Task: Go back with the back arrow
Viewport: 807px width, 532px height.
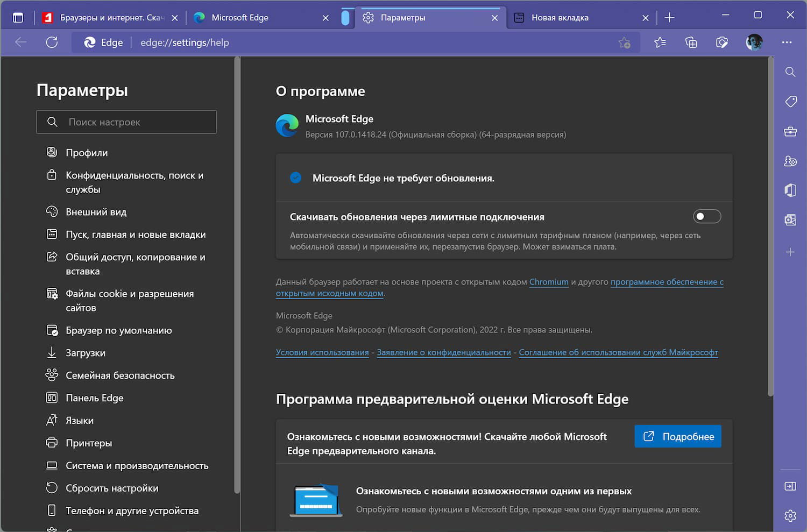Action: (21, 42)
